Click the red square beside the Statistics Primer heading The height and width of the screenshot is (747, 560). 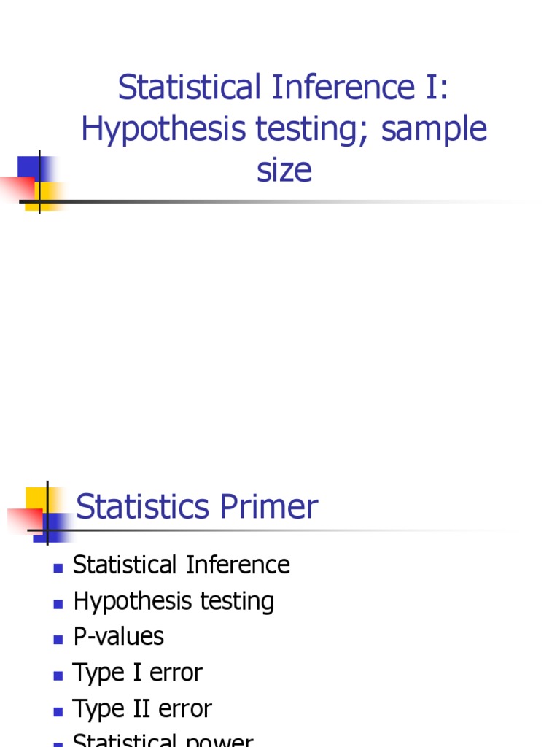(26, 520)
